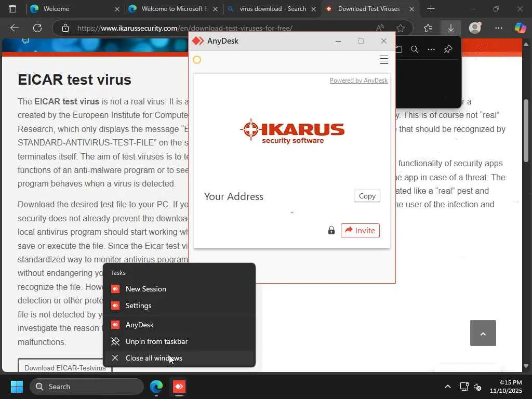
Task: Pin the Downloads flyout
Action: point(448,49)
